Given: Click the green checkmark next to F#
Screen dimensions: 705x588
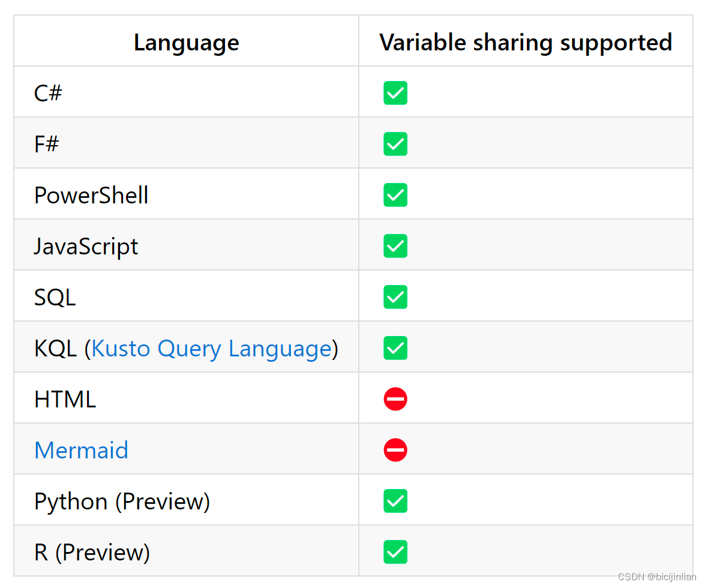Looking at the screenshot, I should 395,144.
